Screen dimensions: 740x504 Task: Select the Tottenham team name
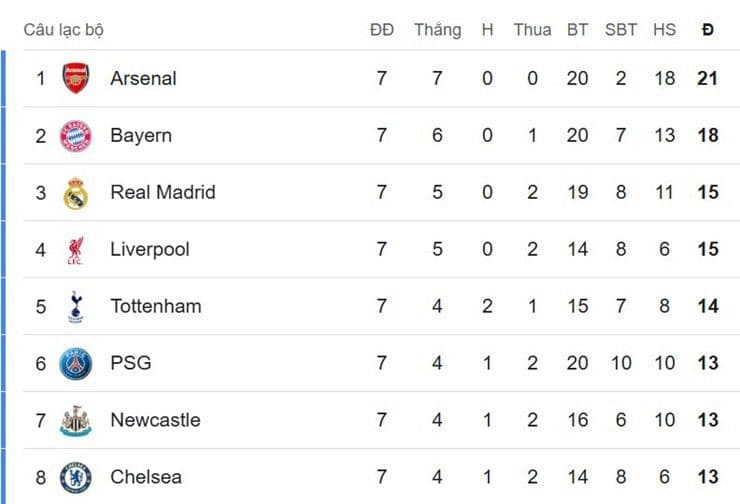[155, 306]
